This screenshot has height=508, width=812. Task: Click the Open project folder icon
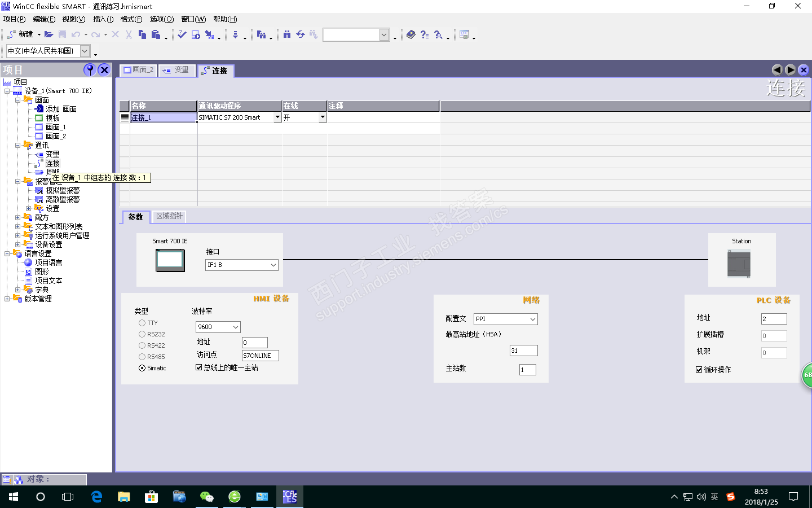click(x=49, y=34)
